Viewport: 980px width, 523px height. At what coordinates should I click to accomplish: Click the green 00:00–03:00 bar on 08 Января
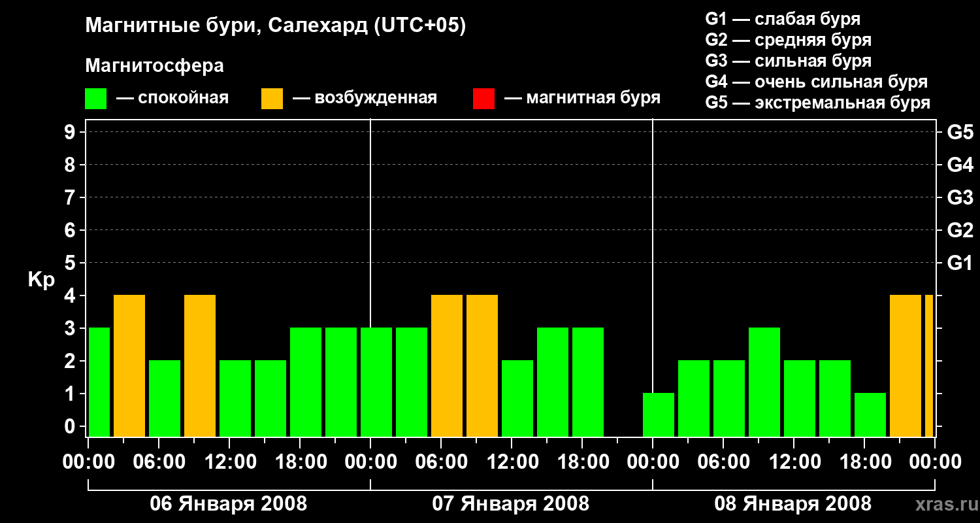point(659,414)
